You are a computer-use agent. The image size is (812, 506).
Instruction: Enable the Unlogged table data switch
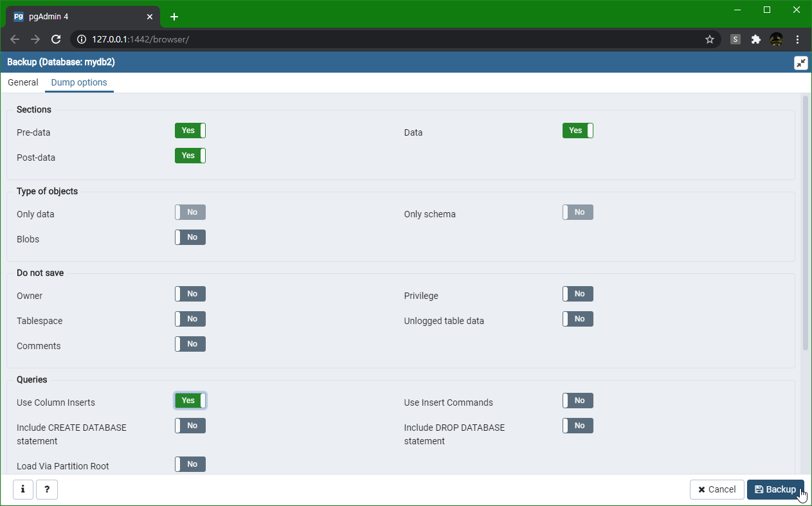tap(578, 319)
